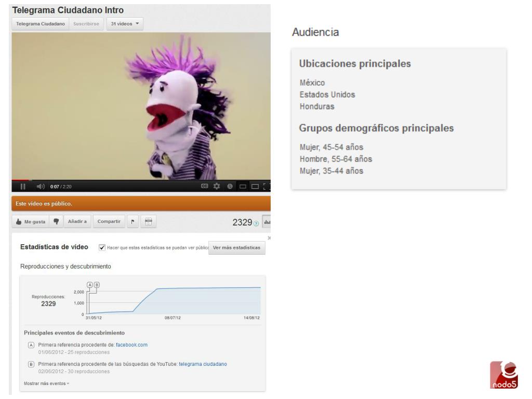Mute the video volume speaker icon
This screenshot has height=399, width=532.
tap(41, 187)
